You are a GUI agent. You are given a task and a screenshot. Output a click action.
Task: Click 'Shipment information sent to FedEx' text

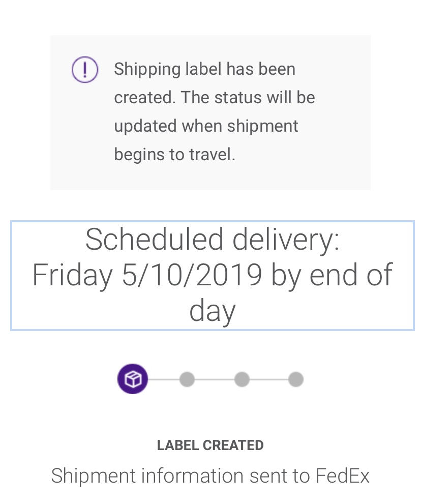[x=210, y=476]
